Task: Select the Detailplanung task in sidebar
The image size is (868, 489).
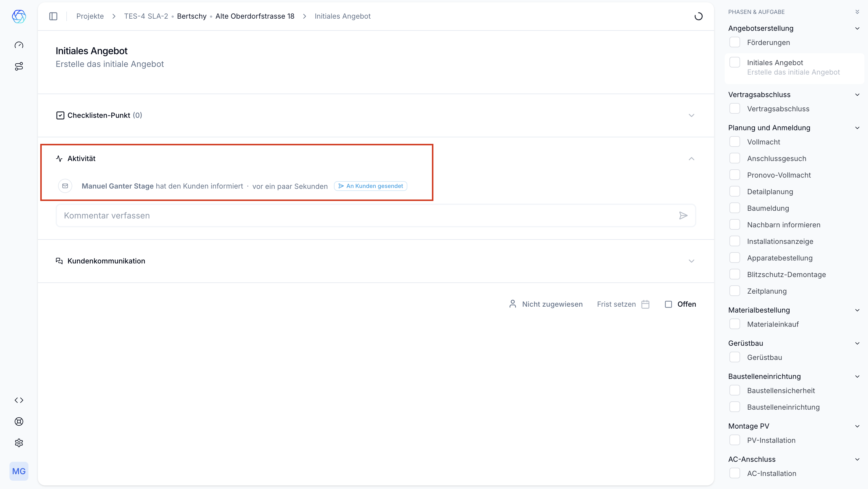Action: coord(770,192)
